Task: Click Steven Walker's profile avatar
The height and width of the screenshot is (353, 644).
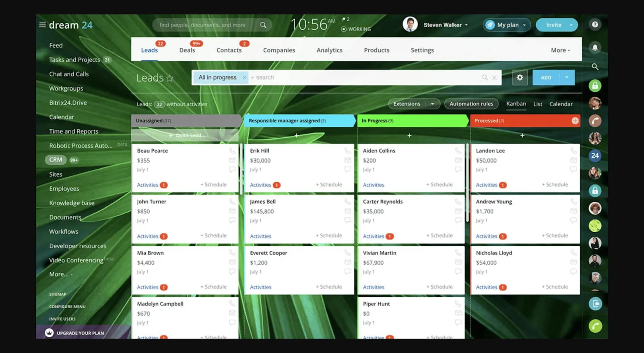Action: 410,25
